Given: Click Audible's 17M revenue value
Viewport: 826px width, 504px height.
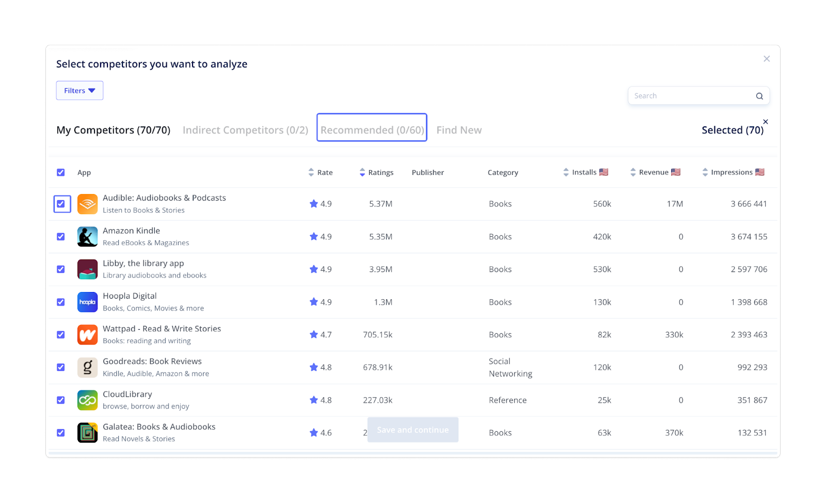Looking at the screenshot, I should pyautogui.click(x=675, y=204).
